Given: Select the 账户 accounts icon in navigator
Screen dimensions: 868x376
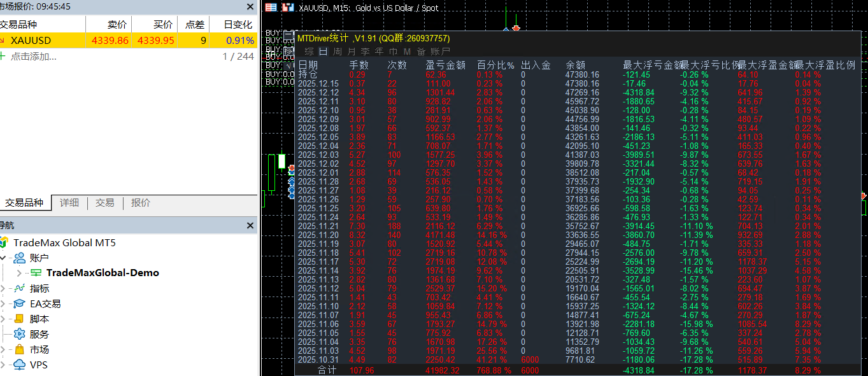Looking at the screenshot, I should pos(20,257).
